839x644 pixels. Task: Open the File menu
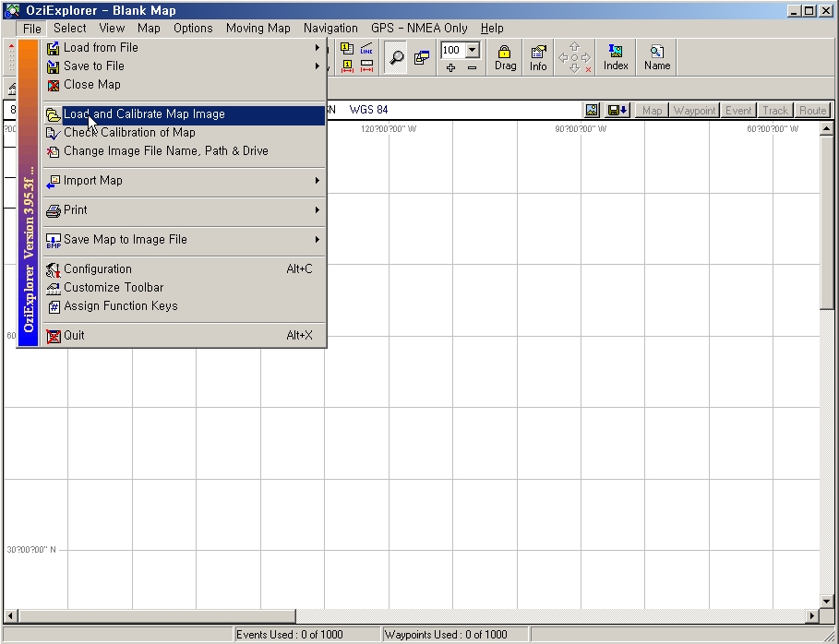coord(31,29)
